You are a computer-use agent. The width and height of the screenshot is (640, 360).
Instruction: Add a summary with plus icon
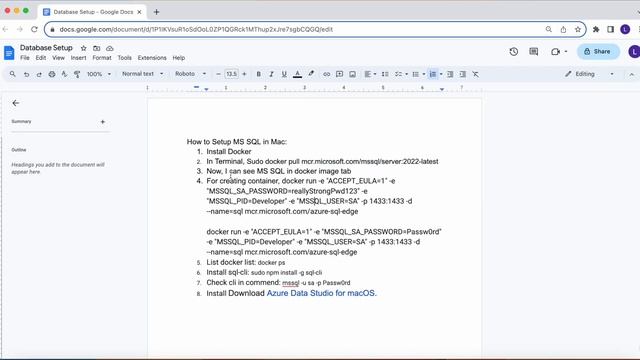[x=102, y=122]
